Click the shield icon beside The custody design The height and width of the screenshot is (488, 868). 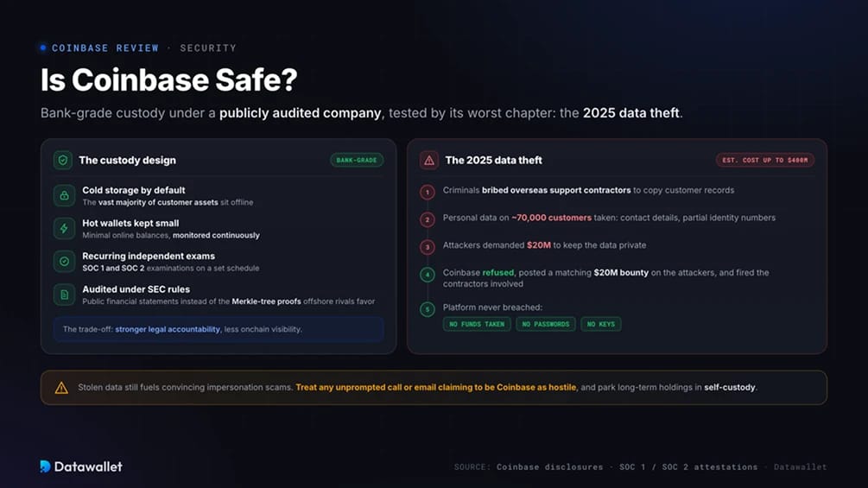62,161
